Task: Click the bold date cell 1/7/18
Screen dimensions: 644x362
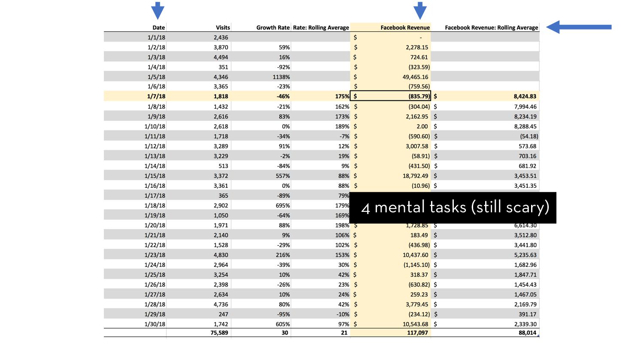Action: [156, 96]
